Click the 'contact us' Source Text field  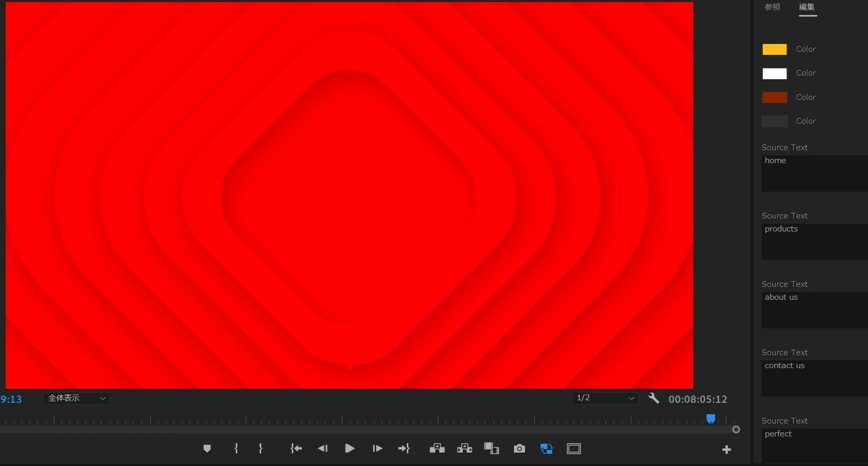point(815,378)
